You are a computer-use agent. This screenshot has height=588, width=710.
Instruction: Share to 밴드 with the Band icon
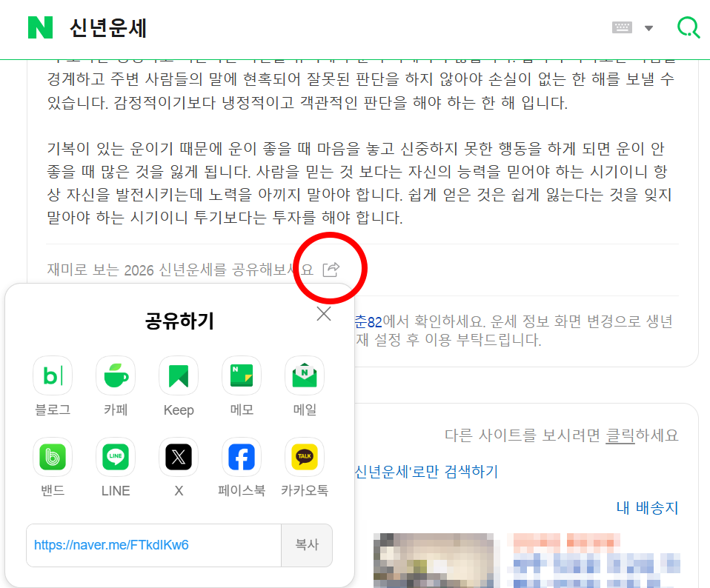52,457
